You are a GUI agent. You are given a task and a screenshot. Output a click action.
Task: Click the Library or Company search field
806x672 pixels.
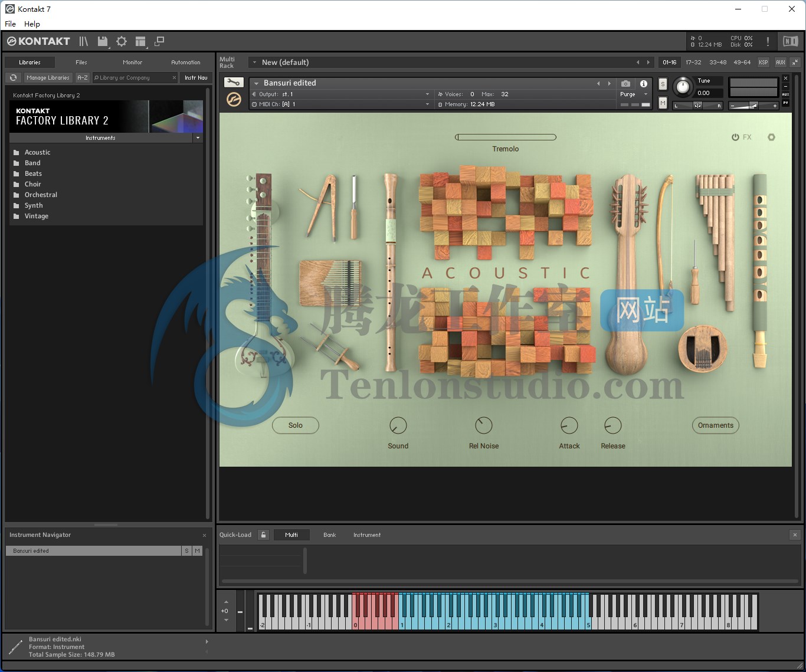coord(135,77)
